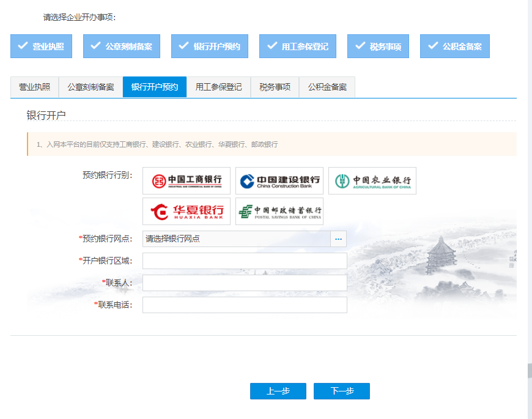Click the 上一步 button
Image resolution: width=532 pixels, height=419 pixels.
click(x=278, y=391)
